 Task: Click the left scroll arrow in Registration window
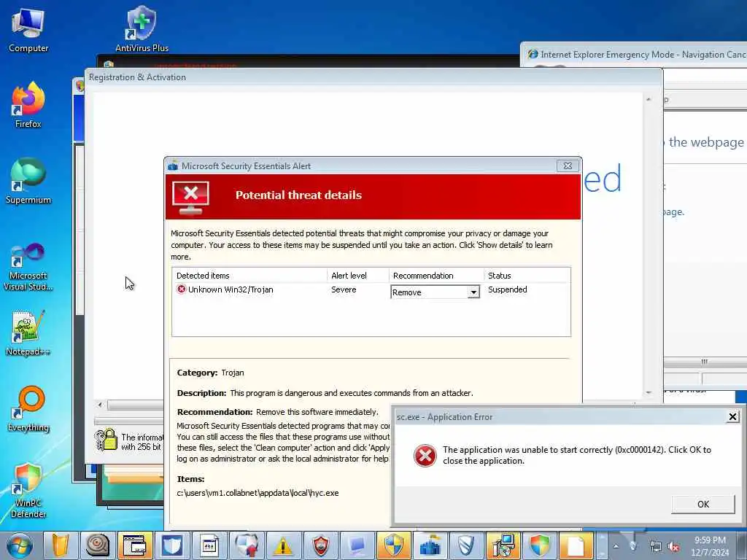coord(100,405)
